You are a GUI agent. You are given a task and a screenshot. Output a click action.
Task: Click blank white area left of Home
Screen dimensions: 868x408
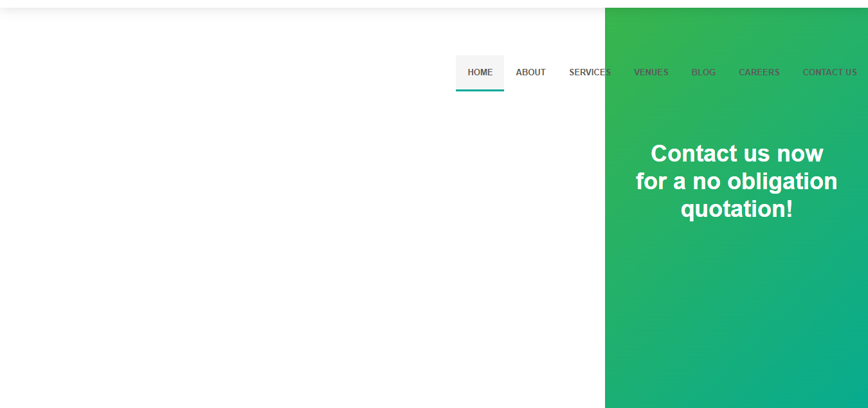click(x=257, y=72)
